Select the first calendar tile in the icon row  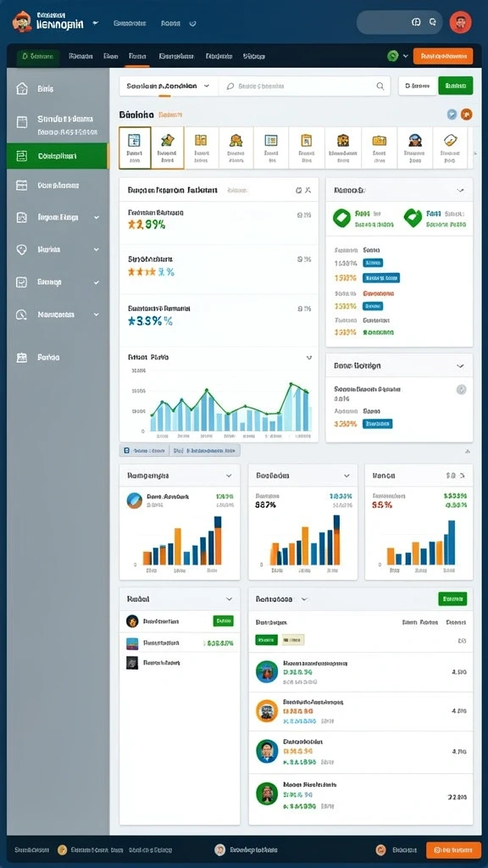pyautogui.click(x=135, y=147)
